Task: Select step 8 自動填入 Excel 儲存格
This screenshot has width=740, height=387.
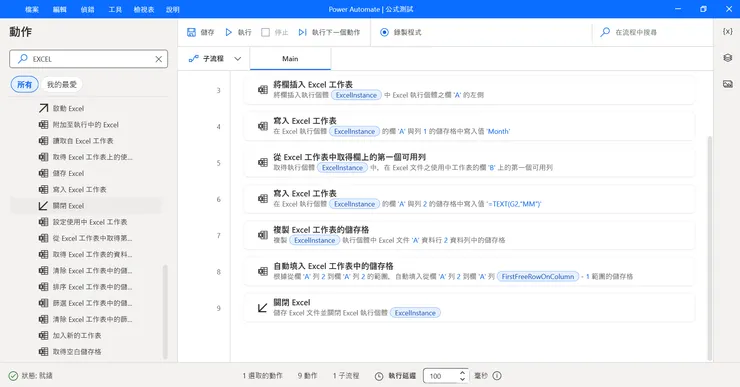Action: [x=469, y=271]
